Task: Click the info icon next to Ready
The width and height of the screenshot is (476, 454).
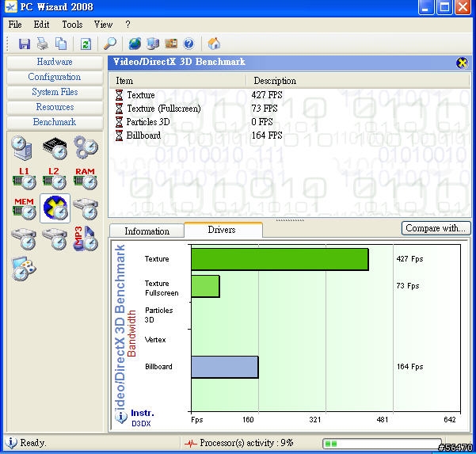Action: pyautogui.click(x=11, y=442)
